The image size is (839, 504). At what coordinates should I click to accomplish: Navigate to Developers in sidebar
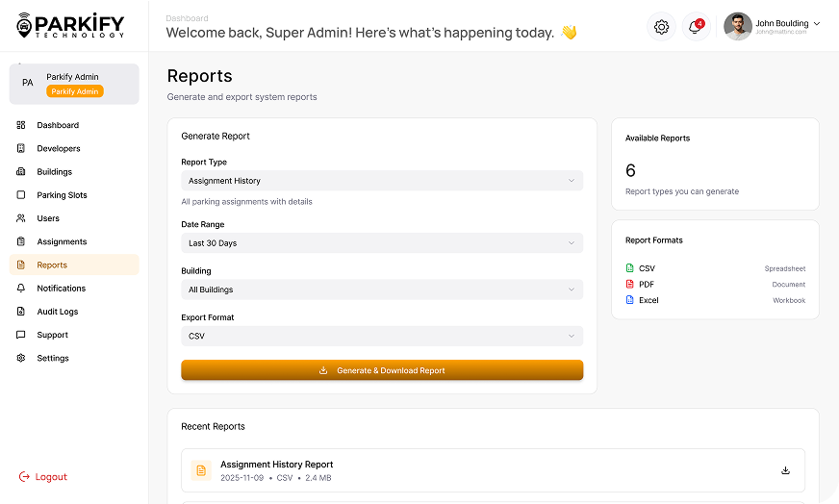coord(59,149)
